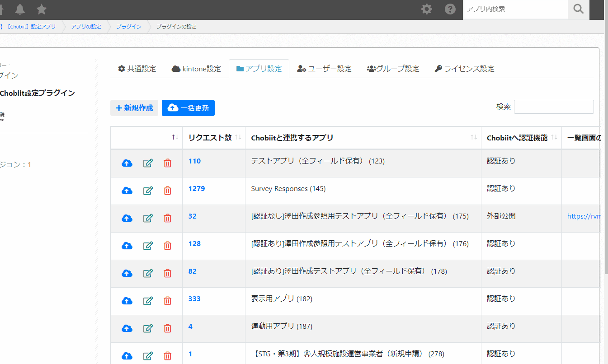The width and height of the screenshot is (608, 364).
Task: Open notifications bell icon
Action: click(x=20, y=9)
